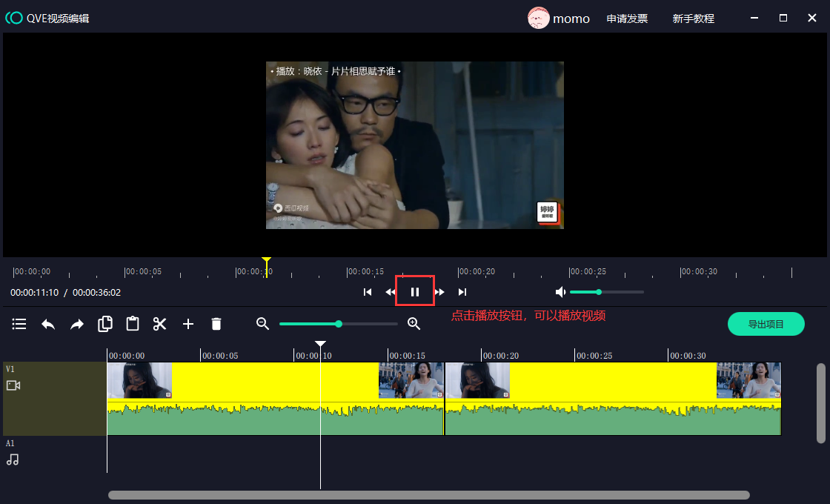
Task: Undo the last edit
Action: [x=48, y=324]
